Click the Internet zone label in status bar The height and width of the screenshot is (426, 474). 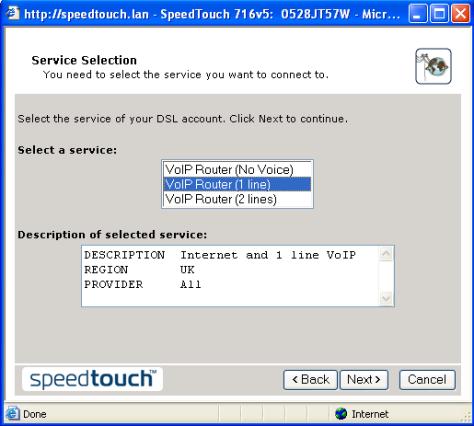coord(370,414)
